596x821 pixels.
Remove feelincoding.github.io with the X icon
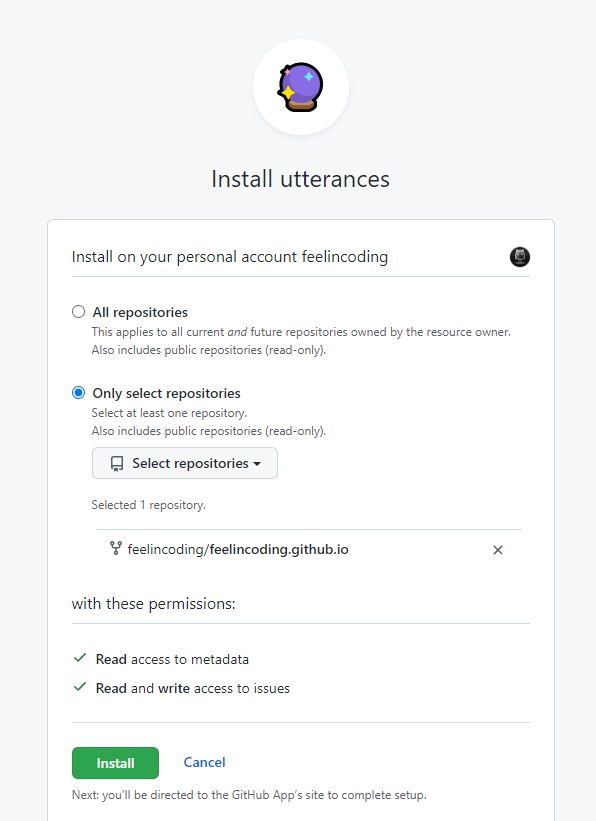(x=498, y=550)
